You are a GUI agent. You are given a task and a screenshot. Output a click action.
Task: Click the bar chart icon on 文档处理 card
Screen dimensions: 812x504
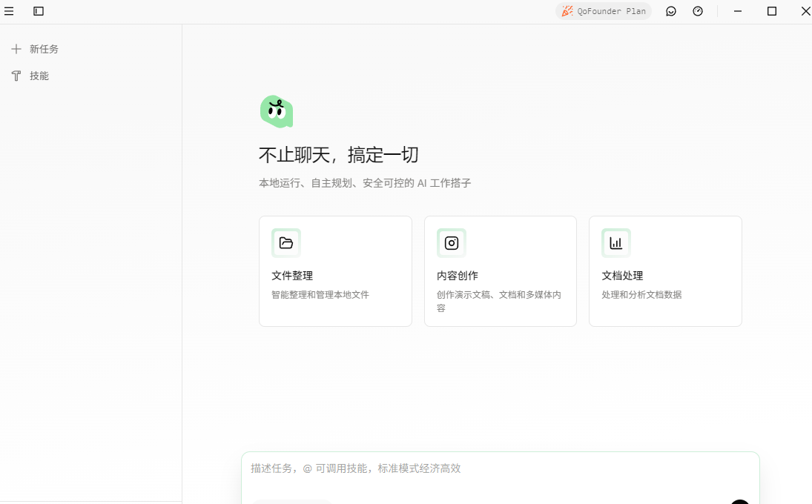tap(616, 243)
